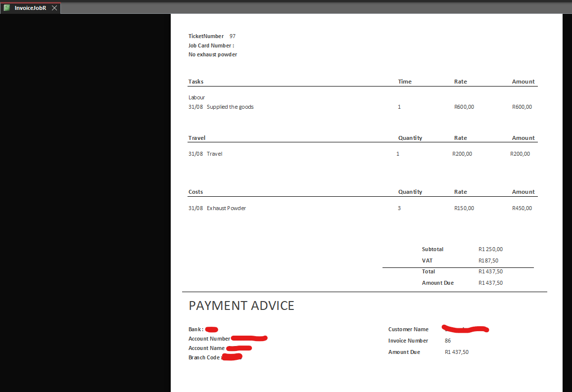Screen dimensions: 572x392
Task: Click the Bank label
Action: tap(196, 329)
